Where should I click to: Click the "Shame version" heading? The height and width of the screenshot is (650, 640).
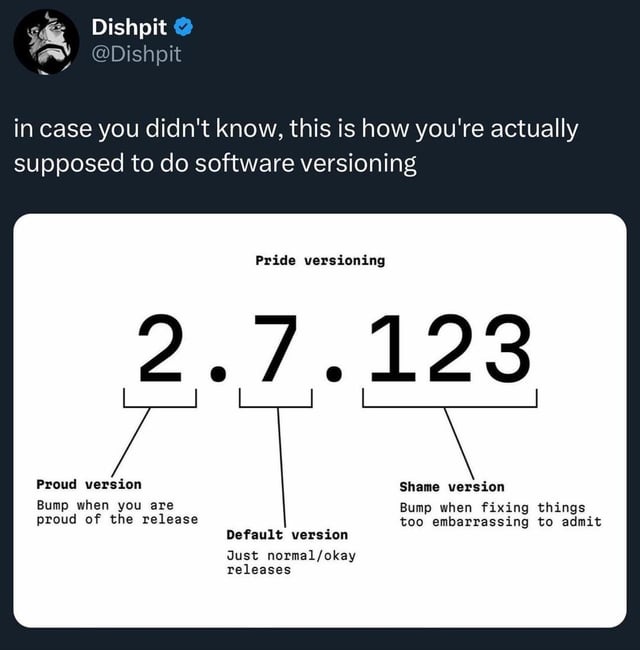(452, 487)
